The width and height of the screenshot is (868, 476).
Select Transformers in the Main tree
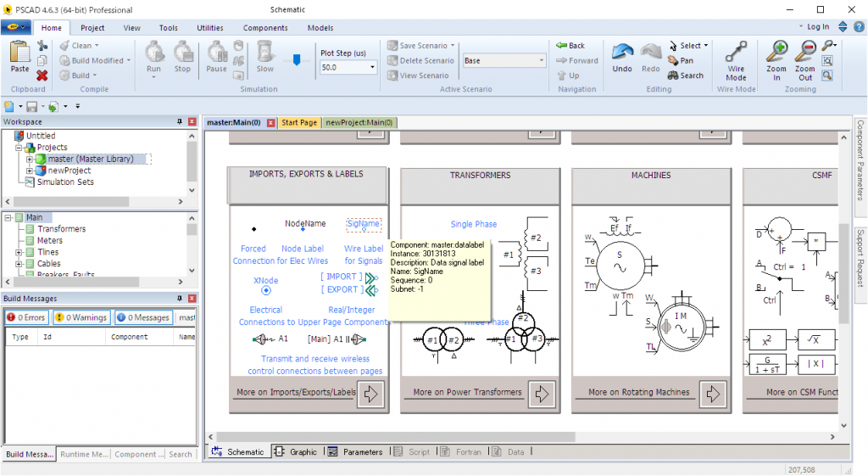coord(61,229)
